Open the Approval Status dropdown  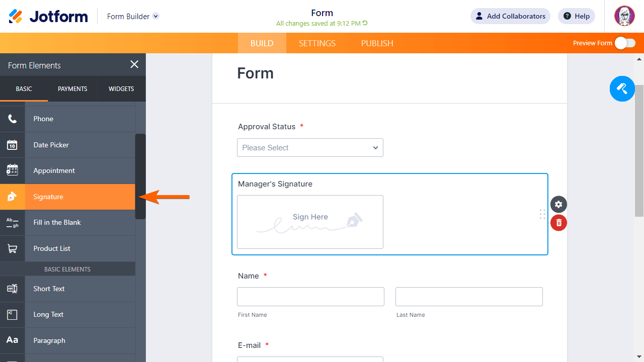click(310, 148)
